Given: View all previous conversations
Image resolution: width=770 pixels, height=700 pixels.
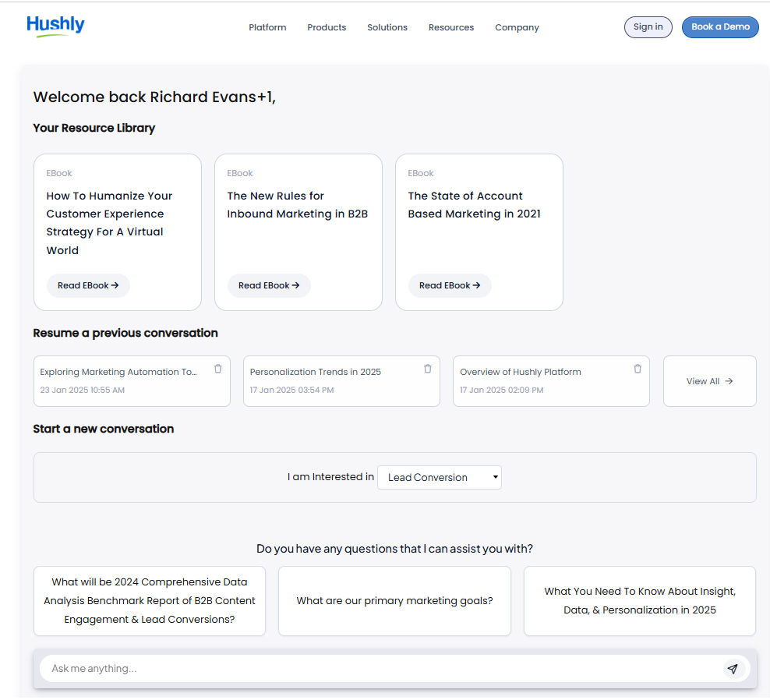Looking at the screenshot, I should click(x=709, y=381).
